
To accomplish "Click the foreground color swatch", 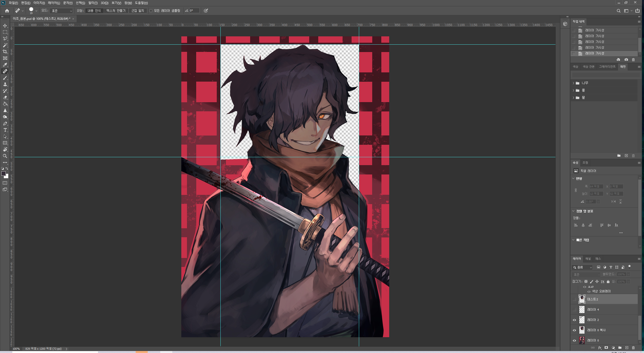I will coord(4,174).
